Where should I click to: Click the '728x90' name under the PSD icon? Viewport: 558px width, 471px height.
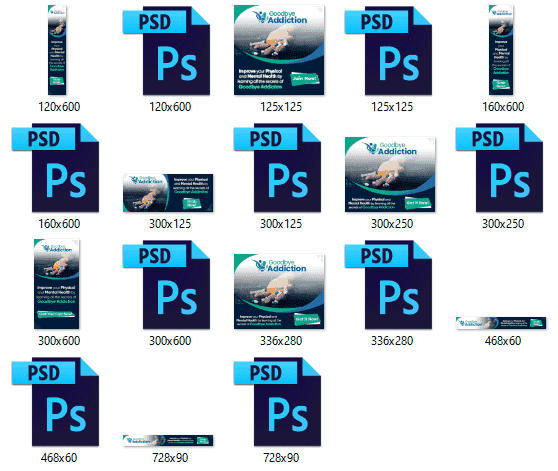click(281, 458)
